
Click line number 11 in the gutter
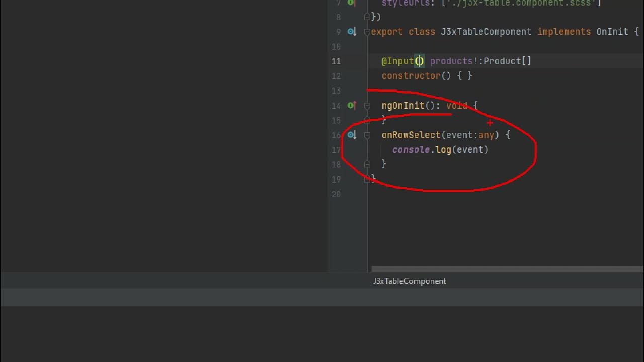pos(336,61)
